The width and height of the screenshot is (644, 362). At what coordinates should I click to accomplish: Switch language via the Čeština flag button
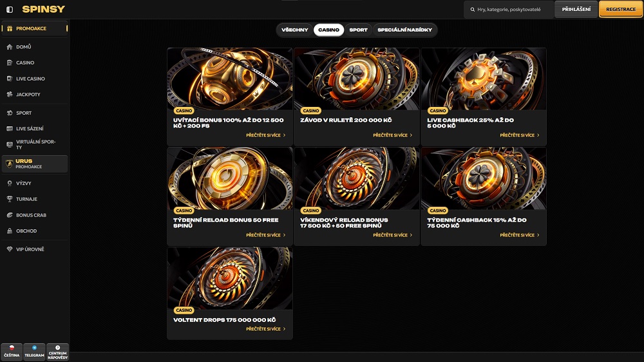[12, 352]
